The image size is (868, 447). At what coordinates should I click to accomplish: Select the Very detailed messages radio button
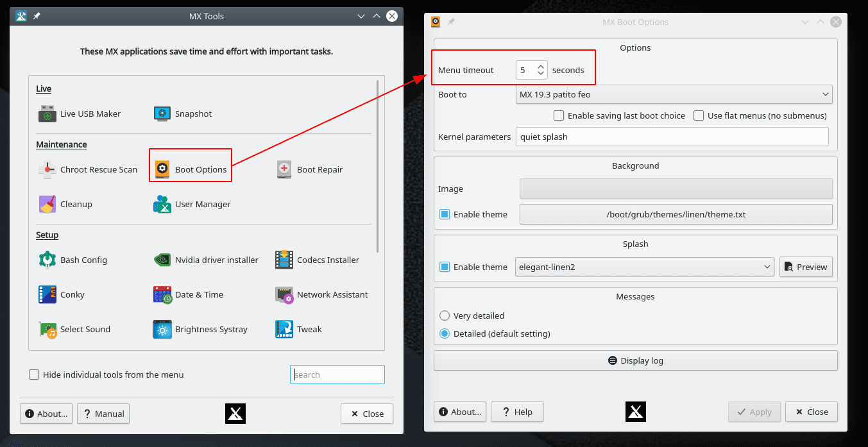tap(445, 316)
